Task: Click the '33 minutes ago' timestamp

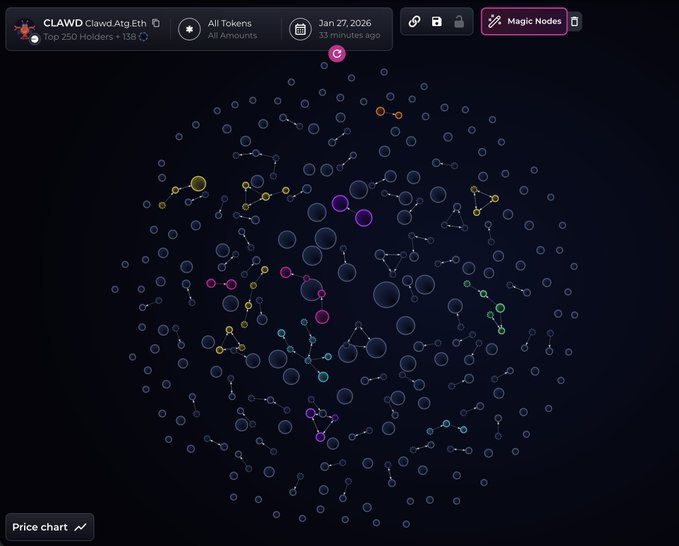Action: click(x=349, y=36)
